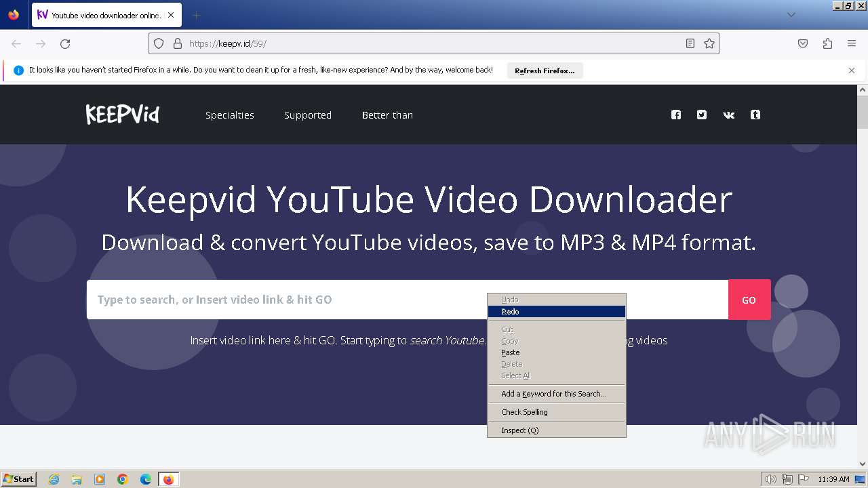Screen dimensions: 868x488
Task: Choose Redo in the context menu
Action: (x=557, y=312)
